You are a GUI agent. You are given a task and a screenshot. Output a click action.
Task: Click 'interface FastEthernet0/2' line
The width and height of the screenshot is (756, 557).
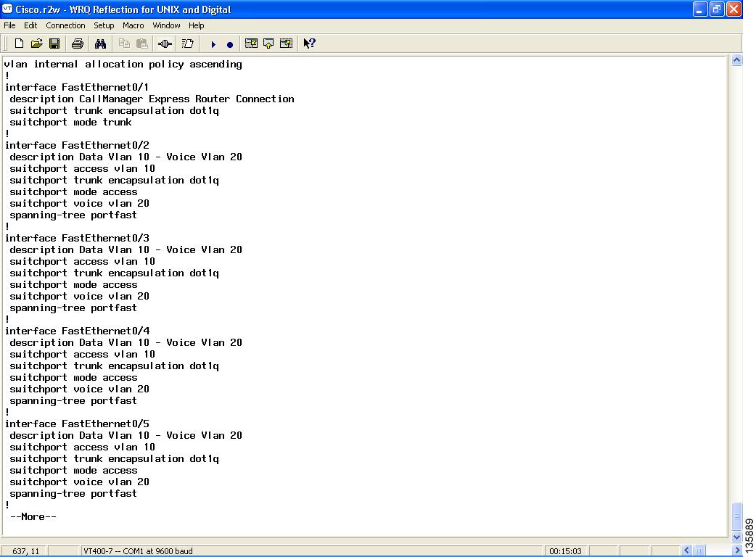click(x=77, y=145)
